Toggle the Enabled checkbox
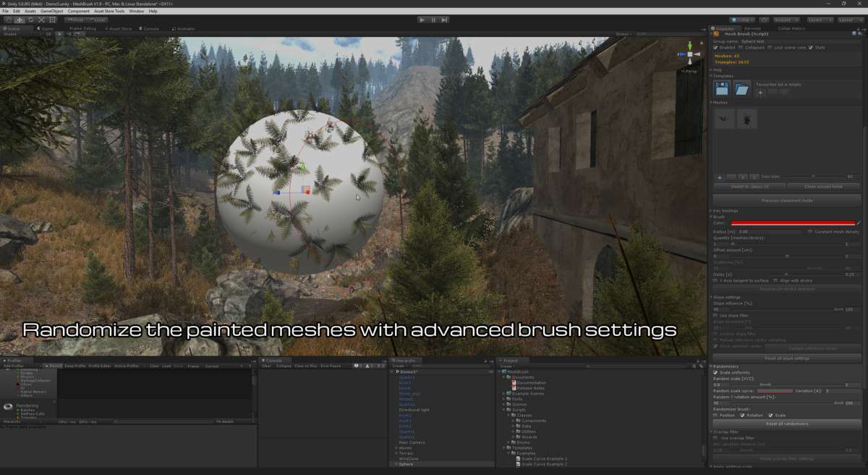Image resolution: width=868 pixels, height=475 pixels. click(x=715, y=48)
